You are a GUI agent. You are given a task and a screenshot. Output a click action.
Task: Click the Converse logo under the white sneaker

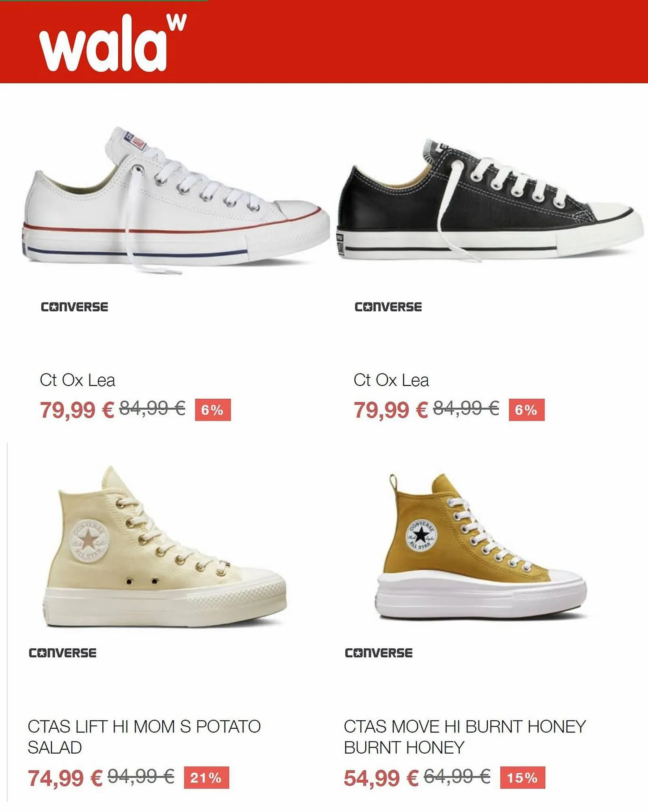click(74, 307)
